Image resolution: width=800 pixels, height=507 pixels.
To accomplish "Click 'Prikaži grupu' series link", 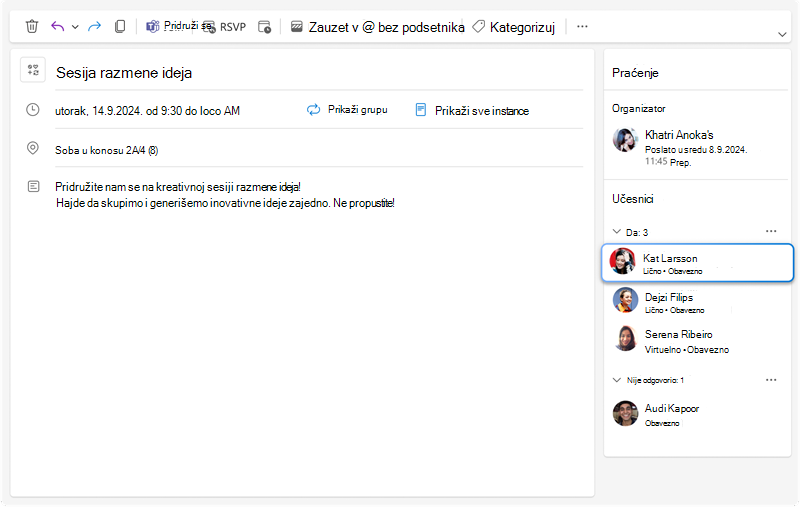I will coord(347,110).
